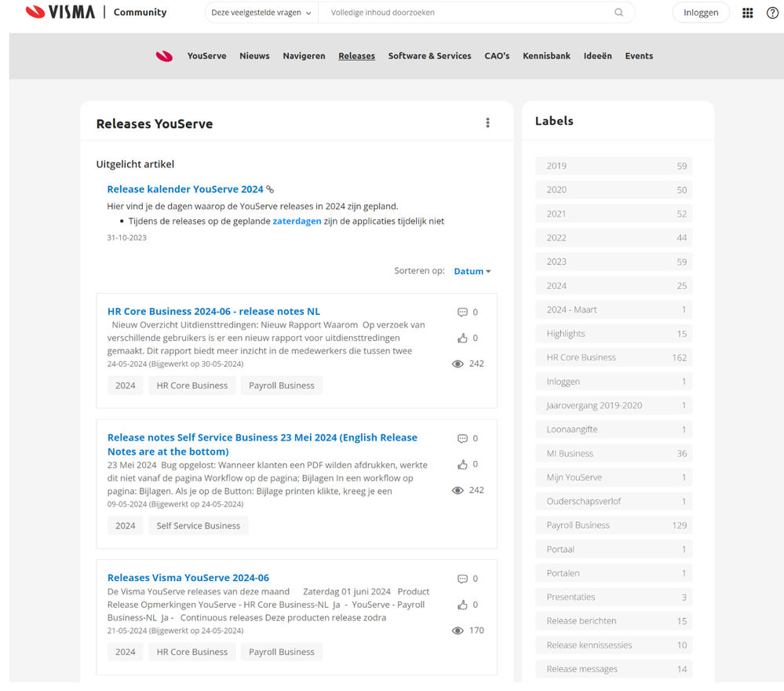Filter by the 2022 label
Viewport: 784px width, 691px height.
point(614,238)
